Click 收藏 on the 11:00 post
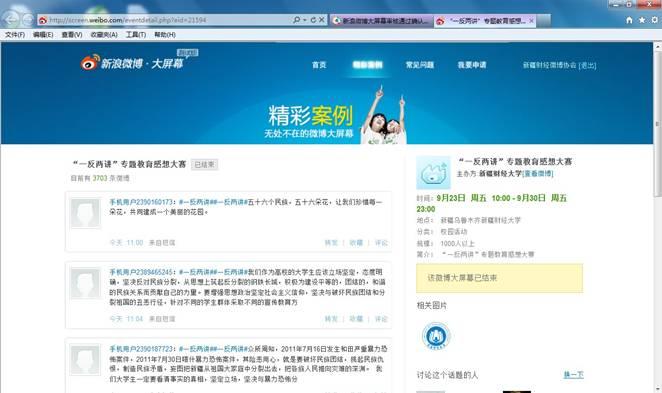 (356, 243)
